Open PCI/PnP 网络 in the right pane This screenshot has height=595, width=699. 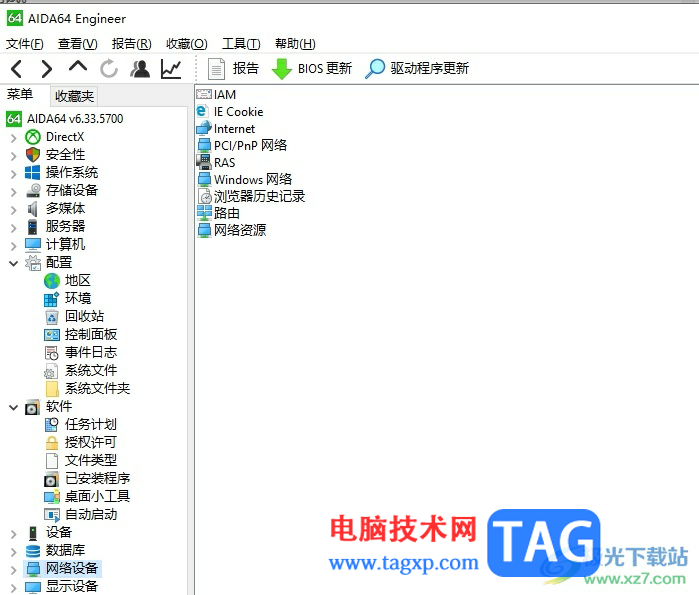coord(251,146)
